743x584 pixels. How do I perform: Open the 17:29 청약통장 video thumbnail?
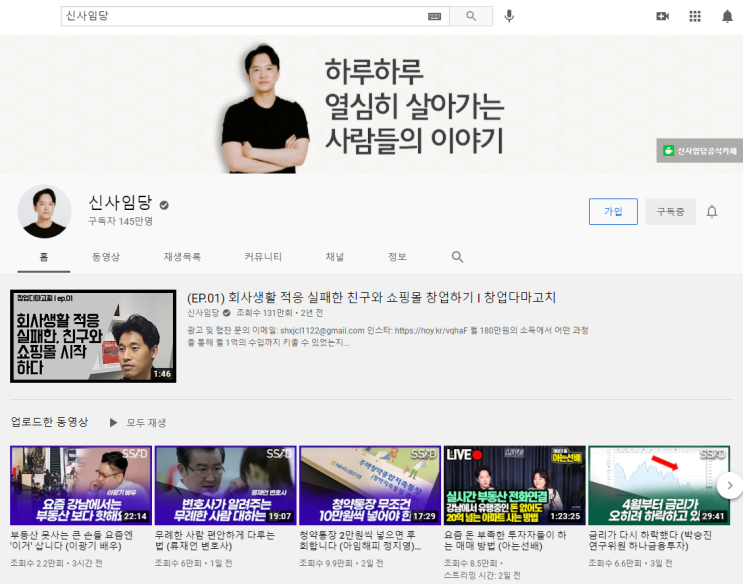370,485
